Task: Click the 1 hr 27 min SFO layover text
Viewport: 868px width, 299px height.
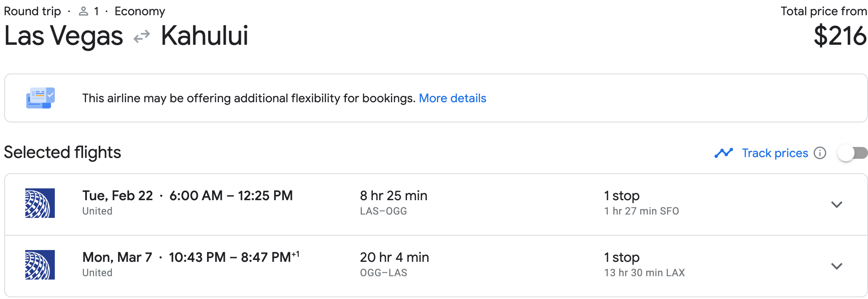Action: [642, 211]
